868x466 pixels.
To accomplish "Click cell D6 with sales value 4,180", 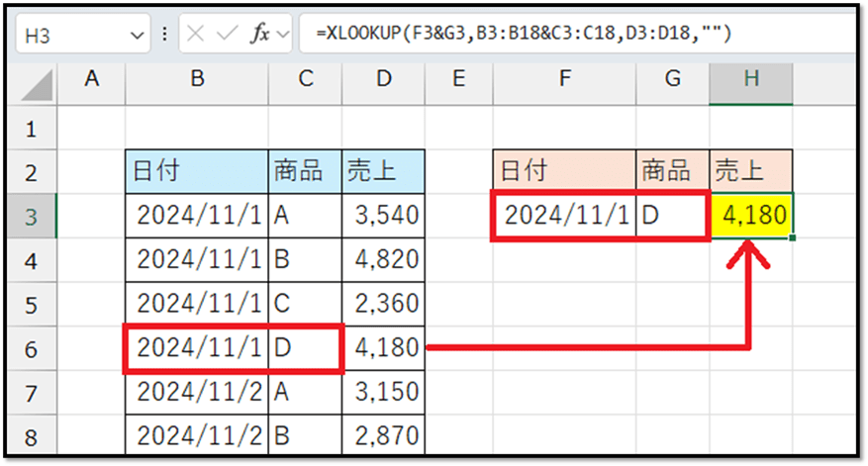I will (x=382, y=348).
